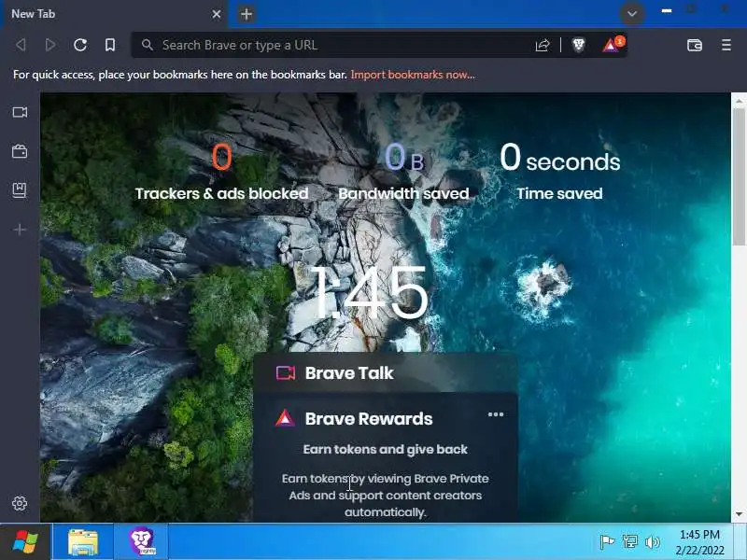
Task: Add a sidebar item with the plus icon
Action: click(20, 230)
